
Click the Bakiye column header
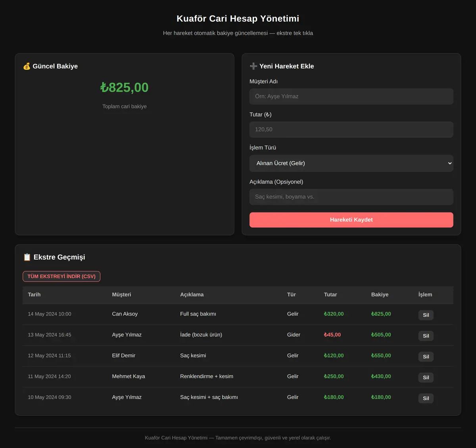click(380, 295)
